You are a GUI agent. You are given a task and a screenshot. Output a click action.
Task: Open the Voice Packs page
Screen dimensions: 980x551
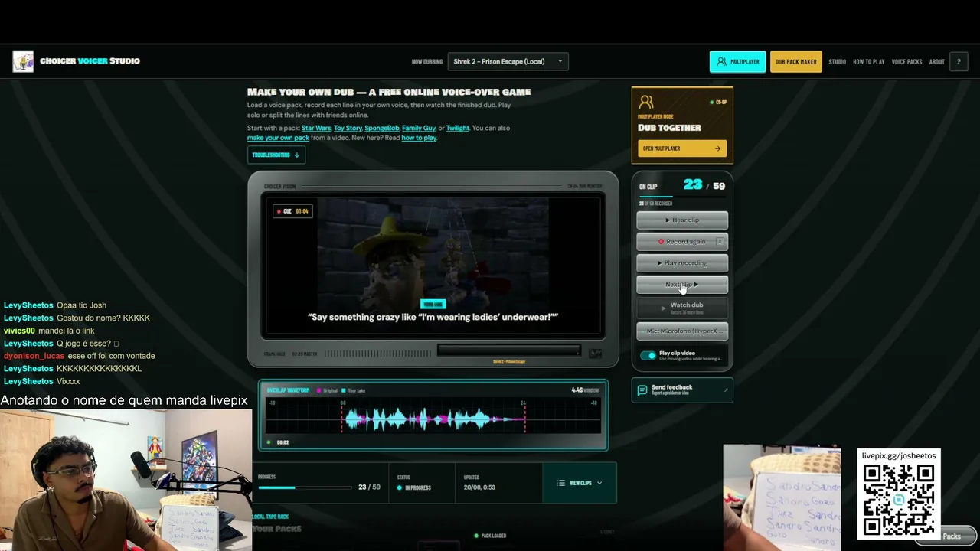pyautogui.click(x=907, y=62)
